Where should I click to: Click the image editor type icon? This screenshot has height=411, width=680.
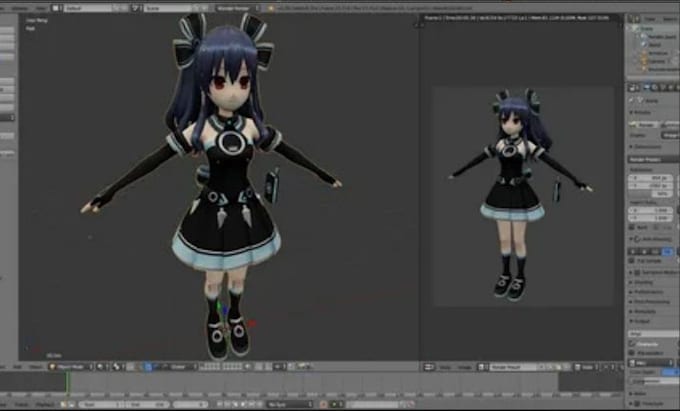coord(429,367)
